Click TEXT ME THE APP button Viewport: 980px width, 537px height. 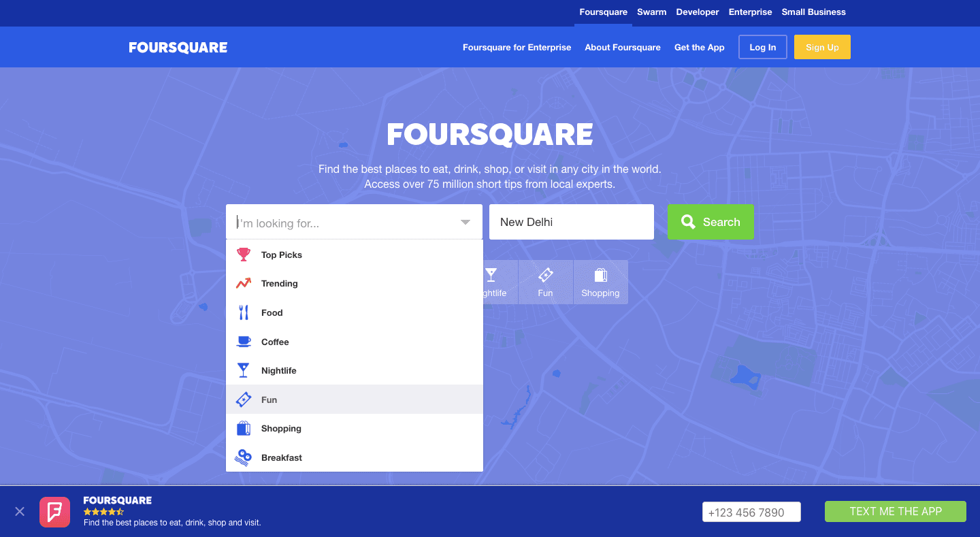tap(896, 512)
